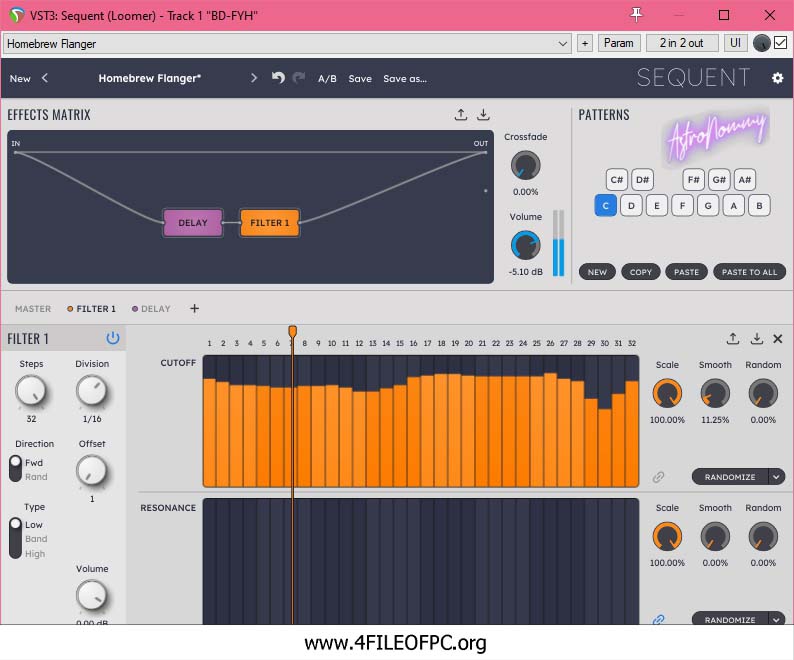Go to next preset with right chevron
794x660 pixels.
click(x=254, y=78)
